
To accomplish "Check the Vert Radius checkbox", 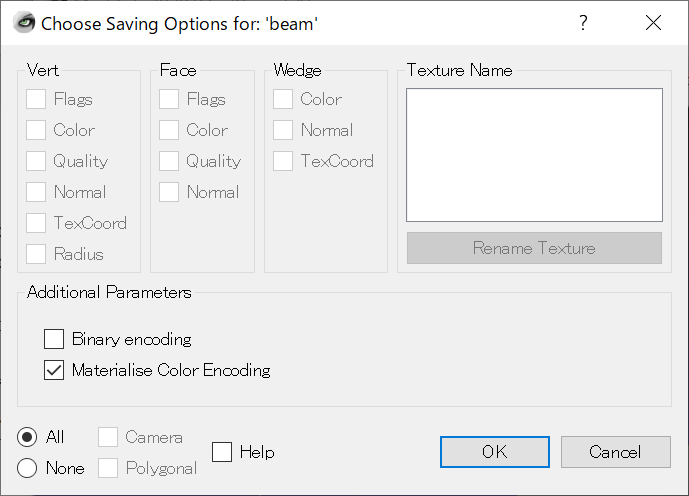I will (x=36, y=254).
